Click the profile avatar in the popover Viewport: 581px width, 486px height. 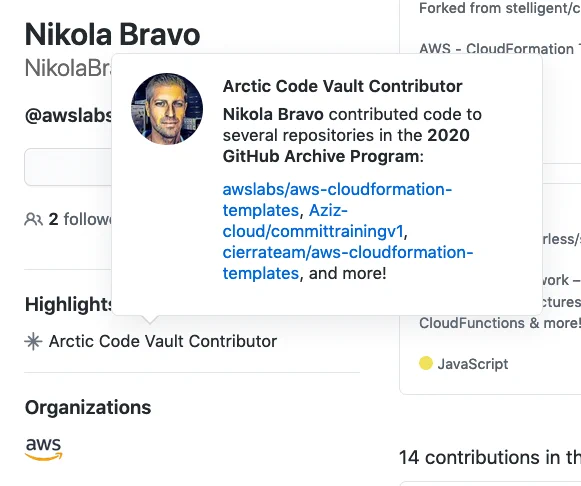click(x=167, y=109)
